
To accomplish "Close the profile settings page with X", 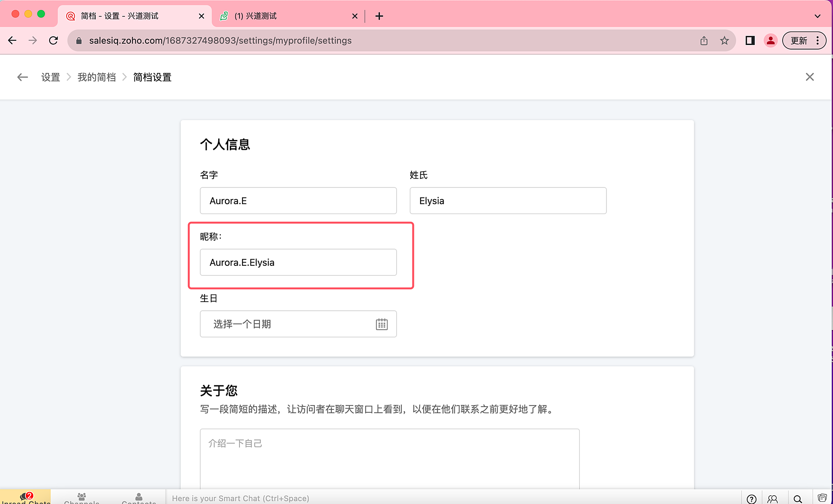I will [810, 77].
